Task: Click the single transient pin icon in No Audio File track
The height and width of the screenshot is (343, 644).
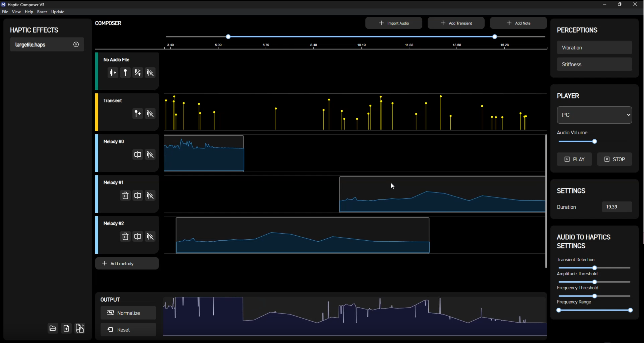Action: tap(125, 73)
